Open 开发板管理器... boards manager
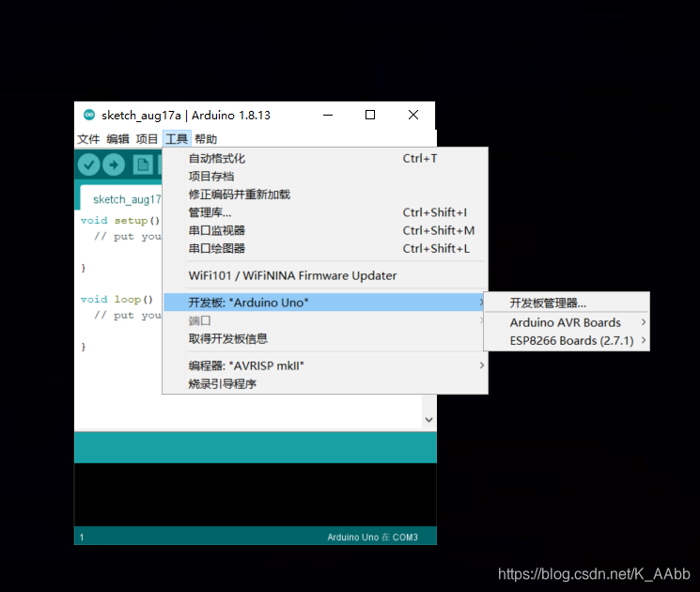 click(x=567, y=303)
